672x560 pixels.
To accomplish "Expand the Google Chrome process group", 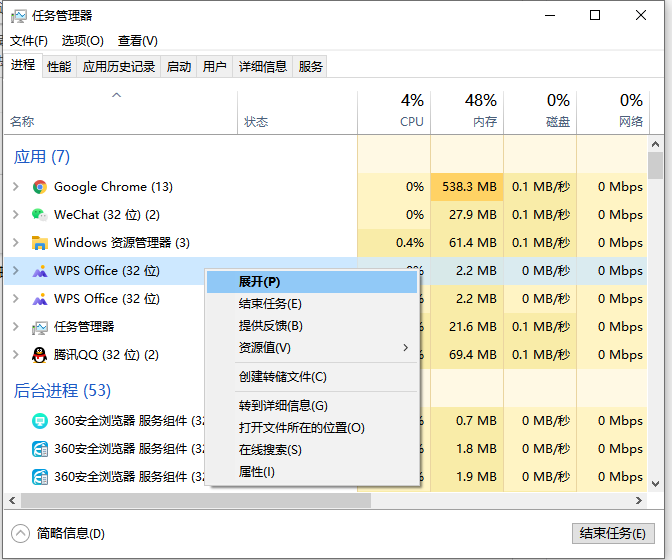I will click(15, 187).
